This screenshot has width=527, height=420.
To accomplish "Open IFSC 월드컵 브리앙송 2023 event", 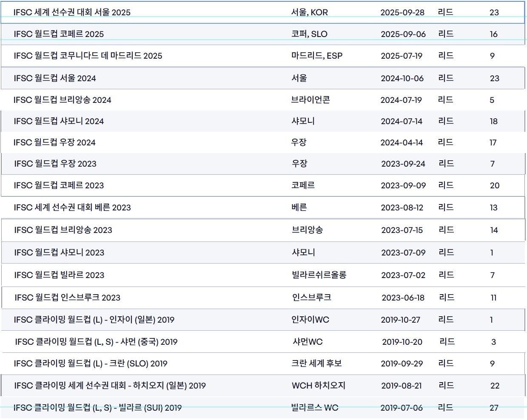I will [63, 230].
